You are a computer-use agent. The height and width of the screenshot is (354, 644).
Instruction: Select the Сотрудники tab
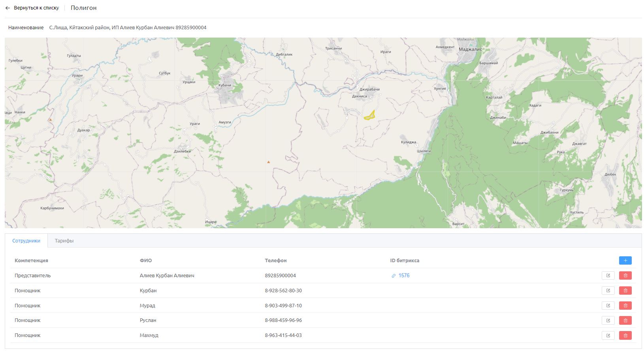(26, 240)
